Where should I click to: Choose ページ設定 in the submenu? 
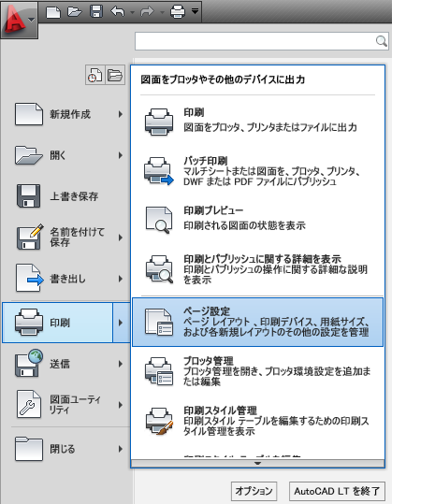(257, 322)
